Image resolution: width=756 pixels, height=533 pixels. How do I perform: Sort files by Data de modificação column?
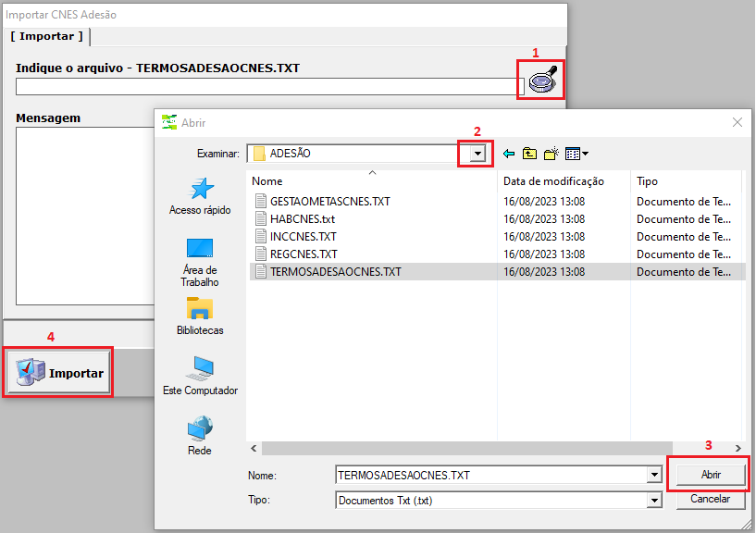pos(553,181)
